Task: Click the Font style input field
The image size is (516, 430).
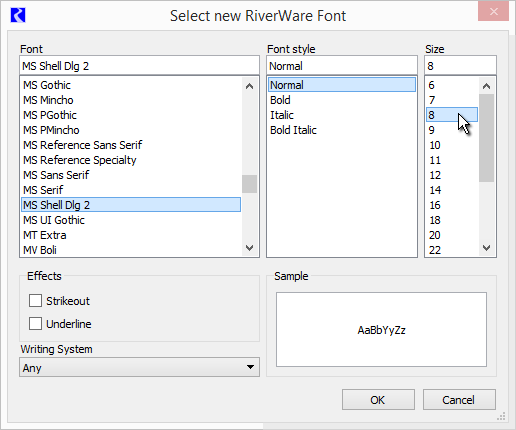Action: point(342,66)
